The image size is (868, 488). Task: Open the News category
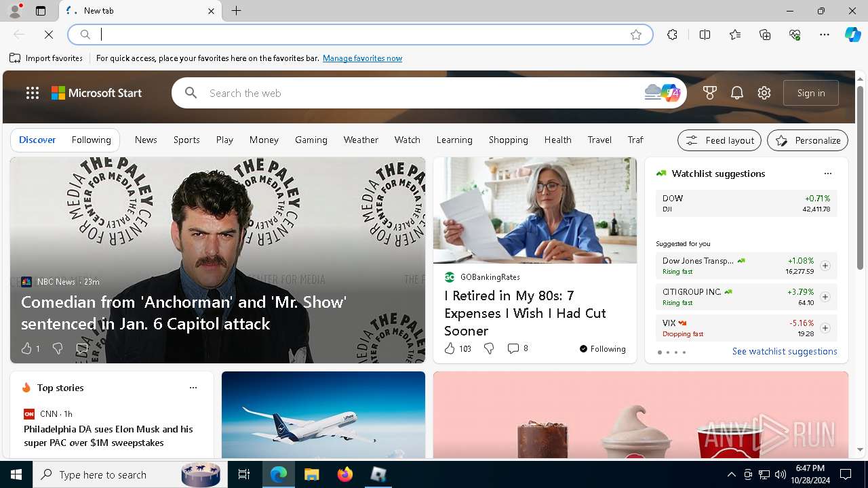[146, 140]
